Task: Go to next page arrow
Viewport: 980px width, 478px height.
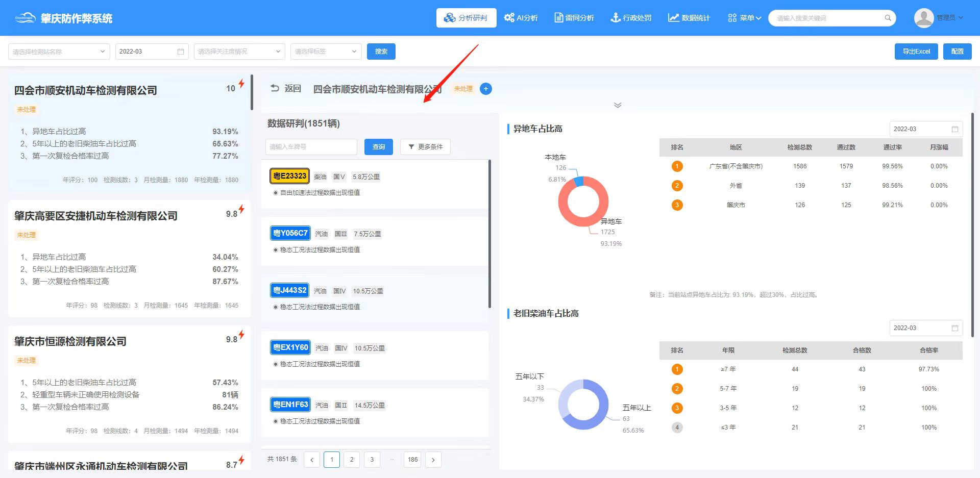Action: tap(433, 460)
